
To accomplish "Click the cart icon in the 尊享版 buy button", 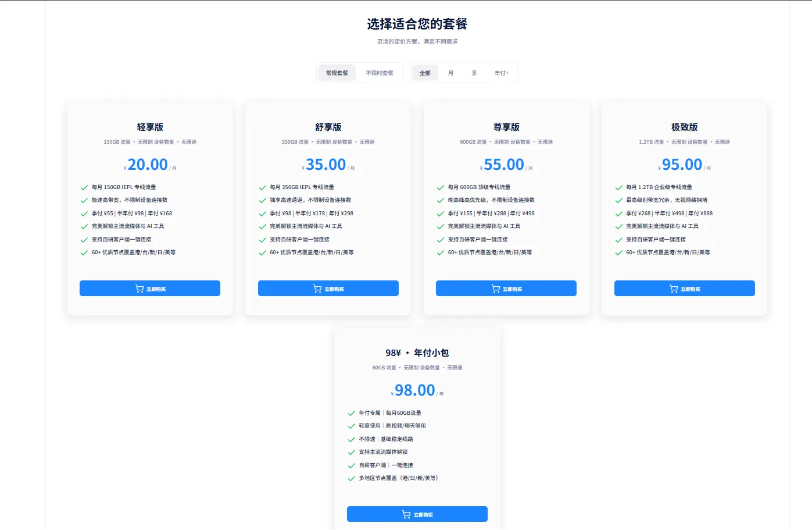I will click(x=496, y=289).
